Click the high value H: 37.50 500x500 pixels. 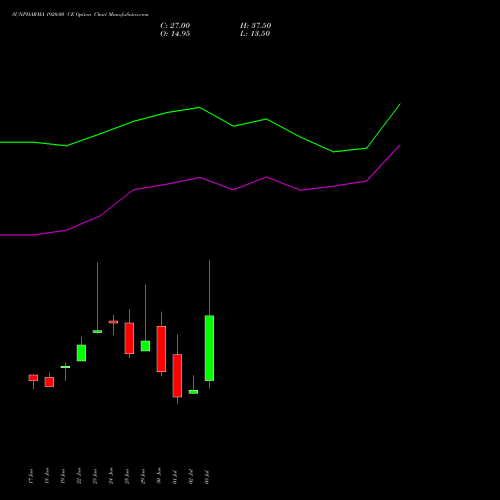click(x=255, y=26)
